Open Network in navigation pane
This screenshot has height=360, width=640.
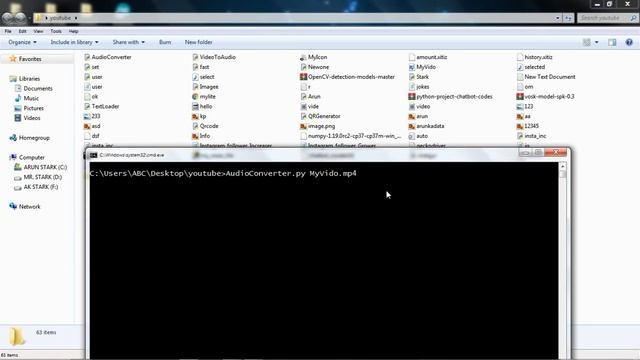(29, 207)
